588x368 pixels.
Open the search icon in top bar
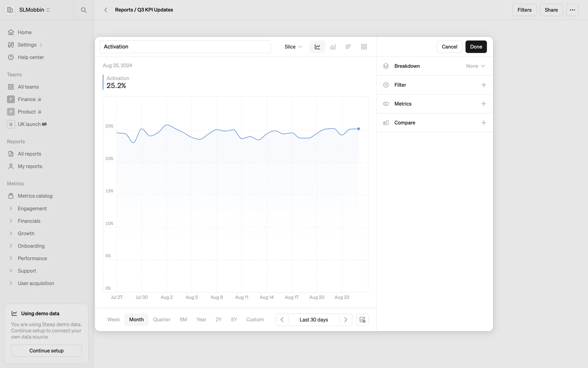tap(84, 10)
